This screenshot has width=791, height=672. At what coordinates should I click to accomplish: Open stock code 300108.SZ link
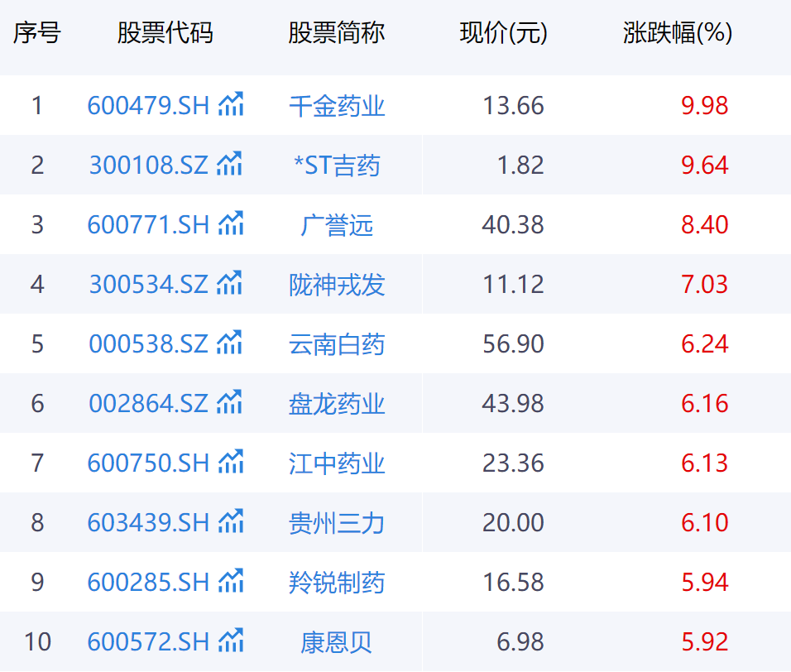pos(148,166)
